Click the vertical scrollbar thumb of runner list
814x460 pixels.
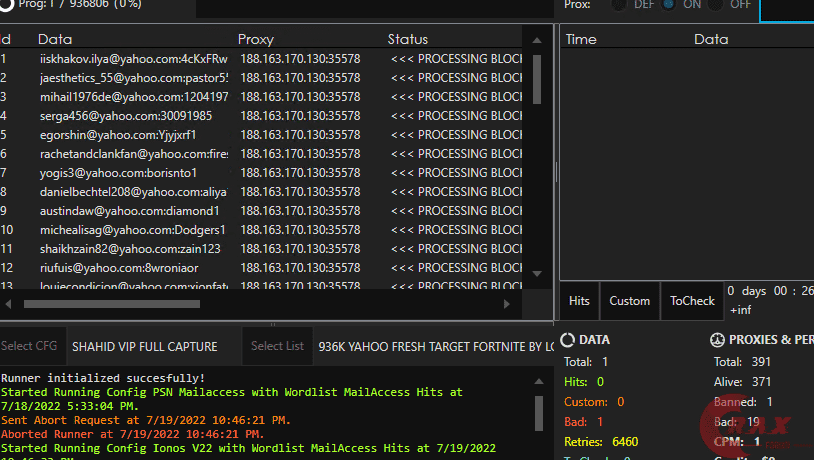537,78
